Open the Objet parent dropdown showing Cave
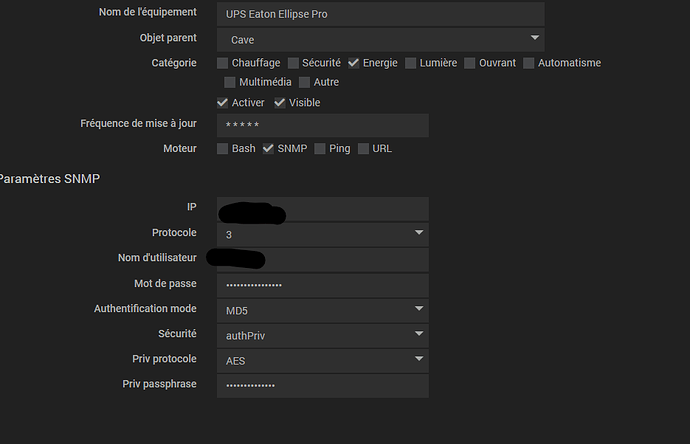 tap(381, 40)
